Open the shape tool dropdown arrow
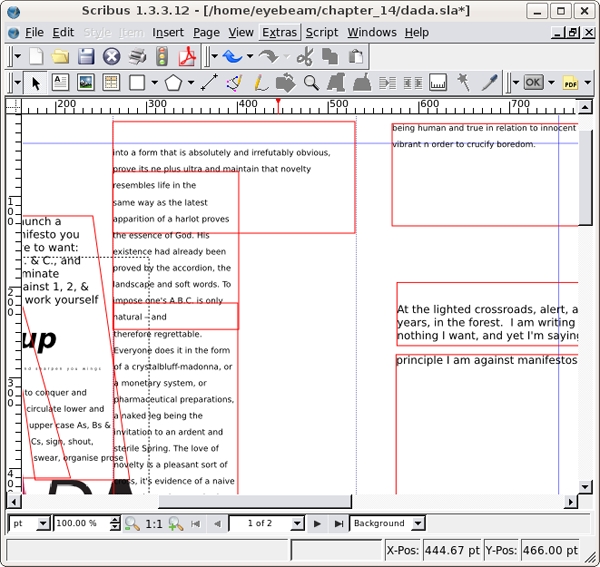The image size is (600, 567). pos(155,83)
